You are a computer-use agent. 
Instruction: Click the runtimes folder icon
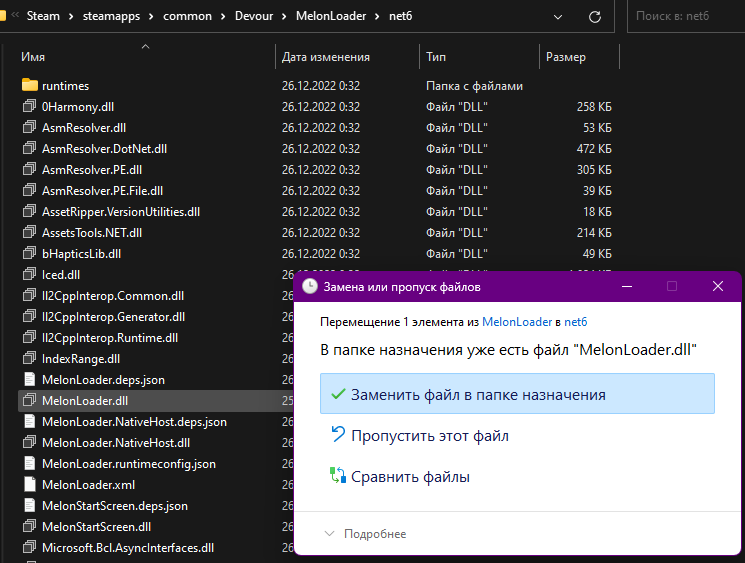tap(29, 86)
